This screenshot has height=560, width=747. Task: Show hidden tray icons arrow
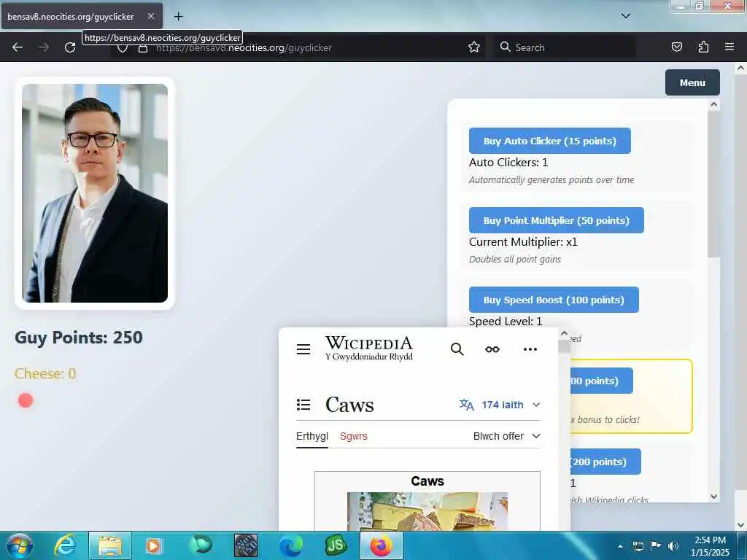point(620,546)
